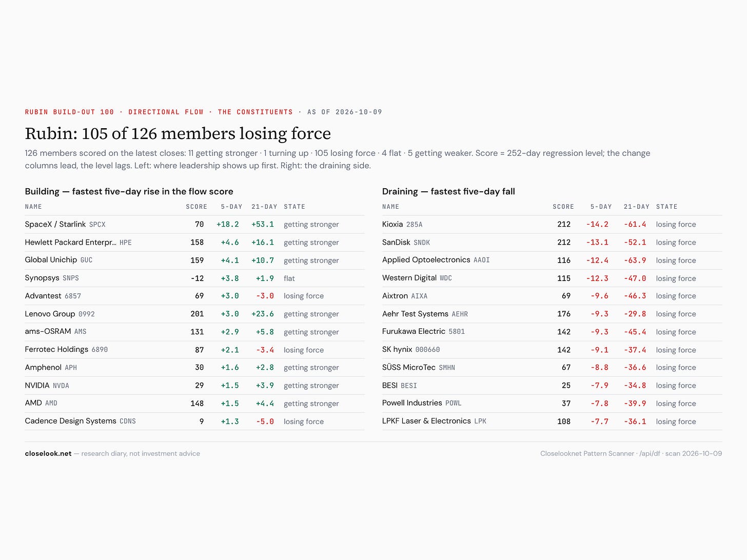This screenshot has height=560, width=747.
Task: Click the closelook.net footer link
Action: point(48,453)
